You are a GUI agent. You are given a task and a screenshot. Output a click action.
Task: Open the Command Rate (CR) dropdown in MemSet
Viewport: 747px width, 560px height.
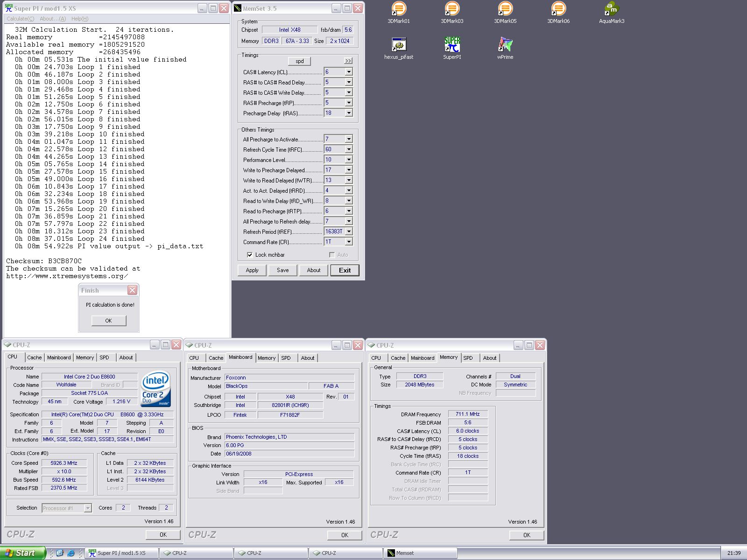(349, 242)
